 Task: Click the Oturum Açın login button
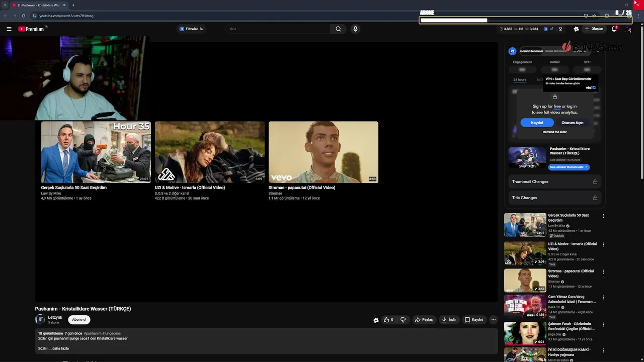click(x=572, y=123)
